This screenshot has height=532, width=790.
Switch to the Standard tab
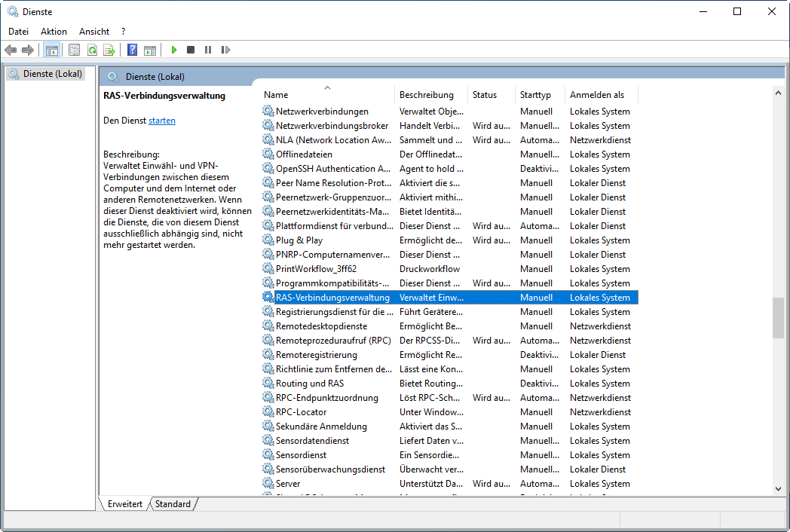(173, 504)
